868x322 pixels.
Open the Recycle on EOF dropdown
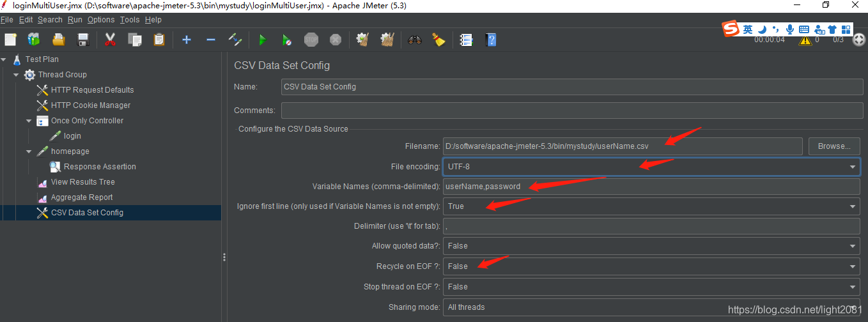point(651,266)
